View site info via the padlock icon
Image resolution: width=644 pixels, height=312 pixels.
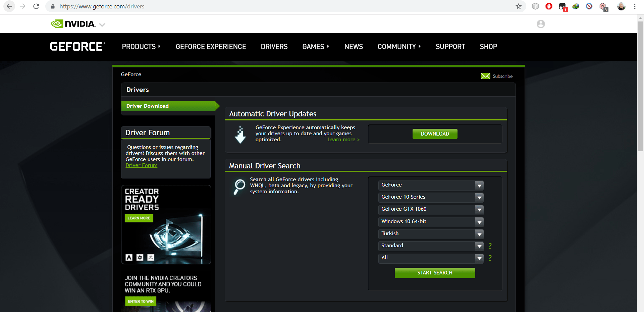tap(53, 6)
